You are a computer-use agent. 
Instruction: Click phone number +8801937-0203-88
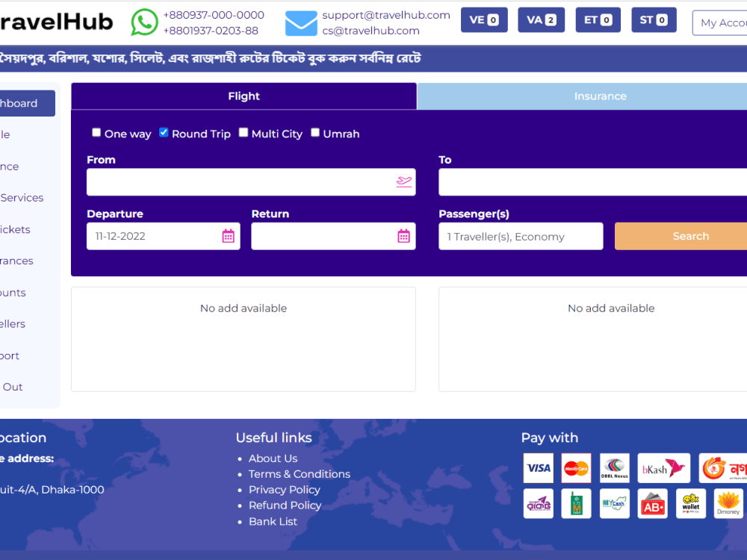coord(211,31)
